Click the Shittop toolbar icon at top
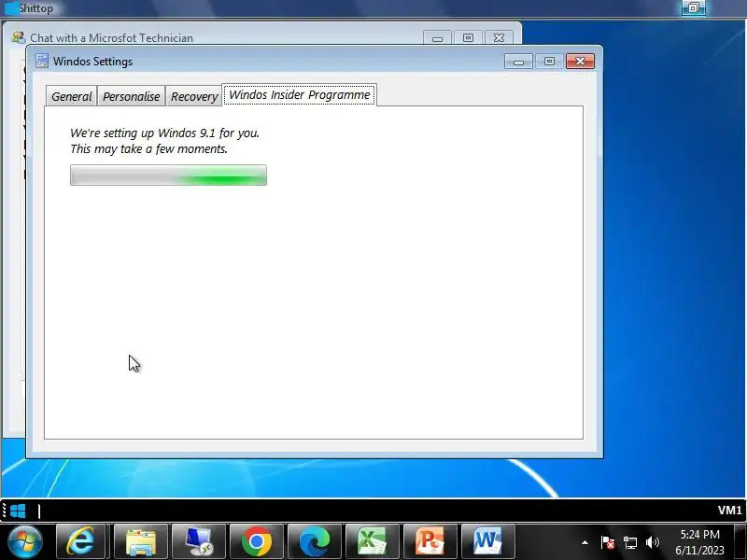The image size is (747, 560). coord(11,8)
